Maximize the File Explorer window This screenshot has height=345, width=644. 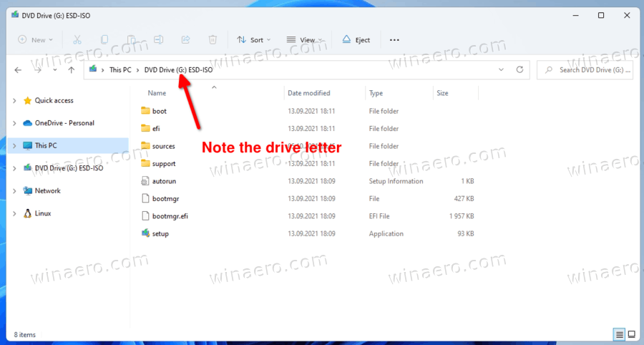click(x=601, y=15)
